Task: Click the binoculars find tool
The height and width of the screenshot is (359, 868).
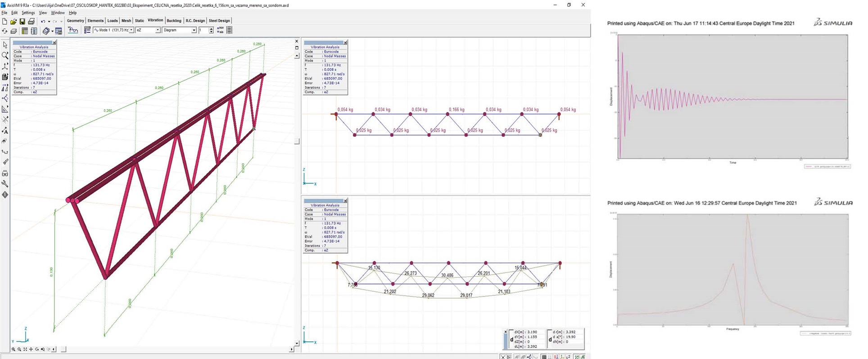Action: click(5, 173)
